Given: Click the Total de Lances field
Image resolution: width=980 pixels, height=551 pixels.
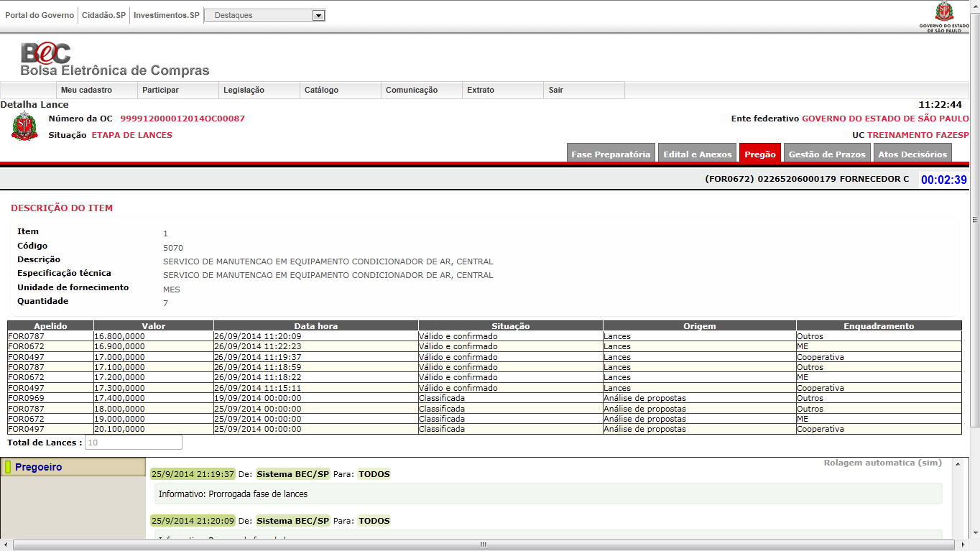Looking at the screenshot, I should coord(134,443).
